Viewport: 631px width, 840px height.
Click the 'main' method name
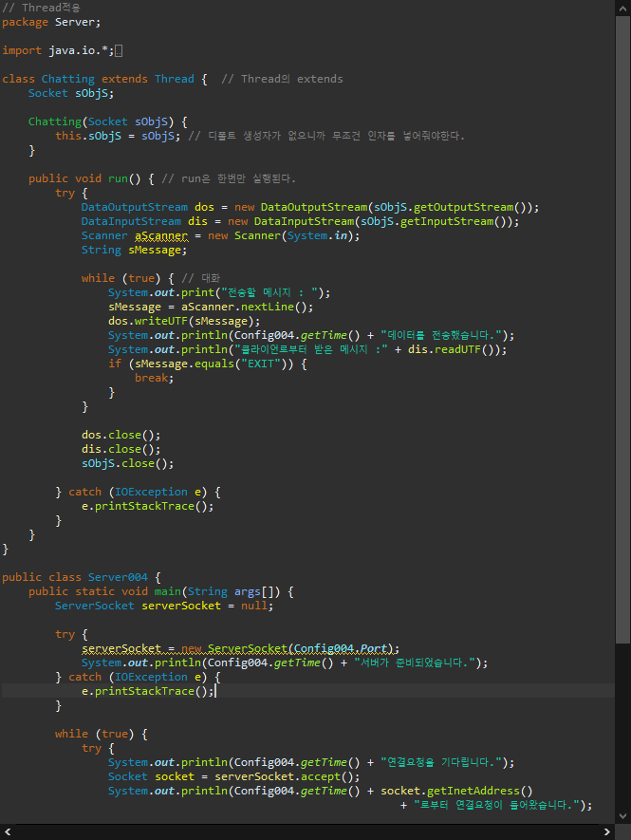click(168, 592)
